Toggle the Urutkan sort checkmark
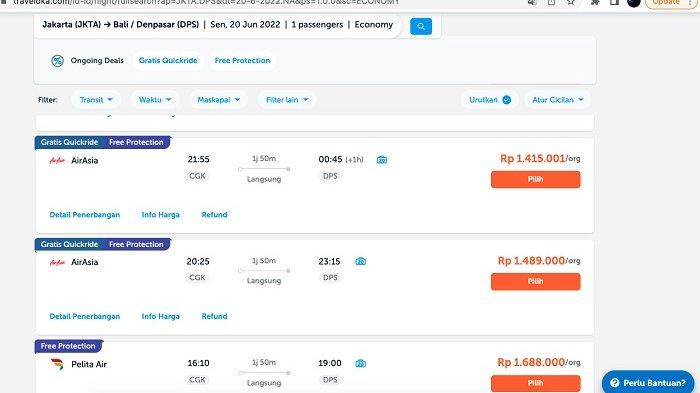 coord(506,100)
